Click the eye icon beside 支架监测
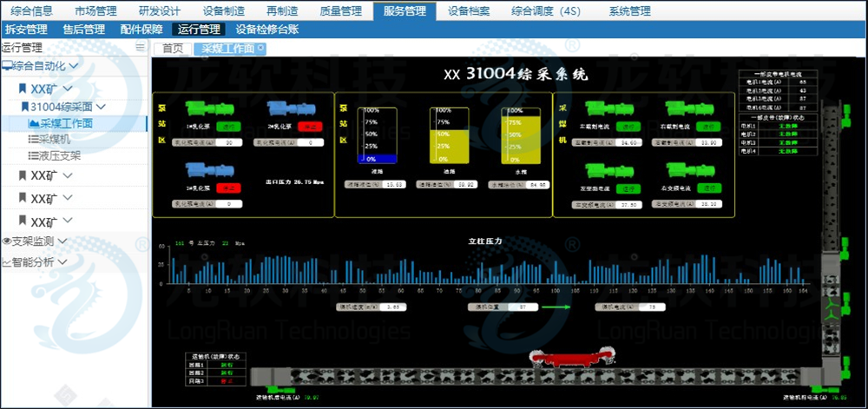 [6, 241]
